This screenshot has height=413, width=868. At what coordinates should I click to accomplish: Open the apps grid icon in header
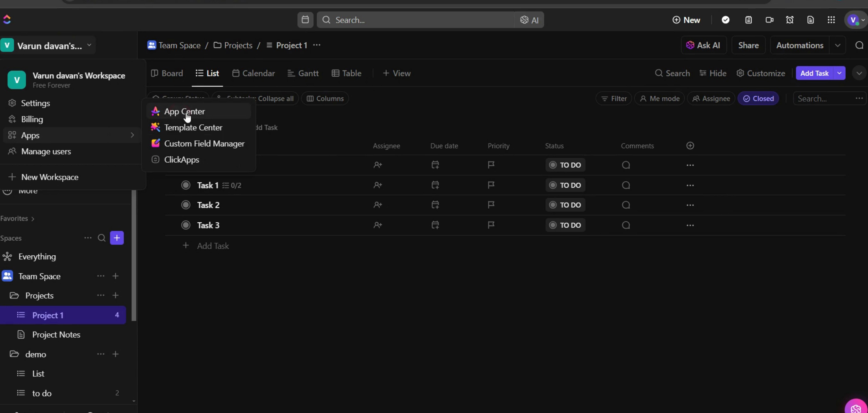click(831, 20)
